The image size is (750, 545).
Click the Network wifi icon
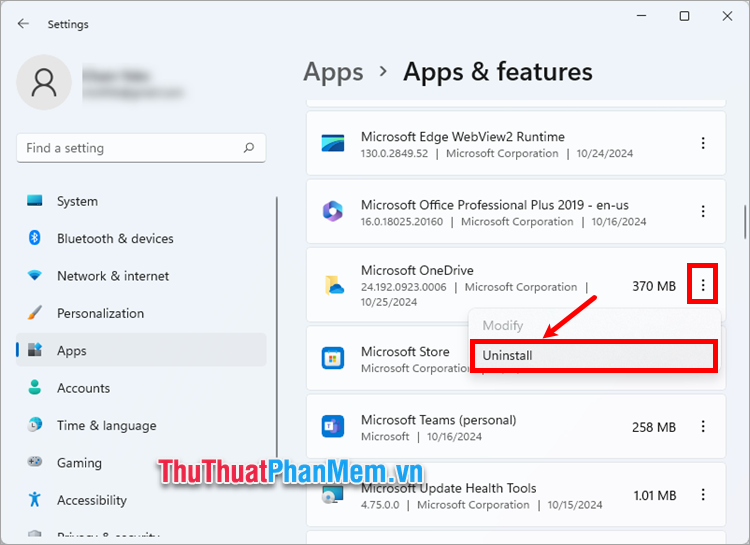[34, 275]
